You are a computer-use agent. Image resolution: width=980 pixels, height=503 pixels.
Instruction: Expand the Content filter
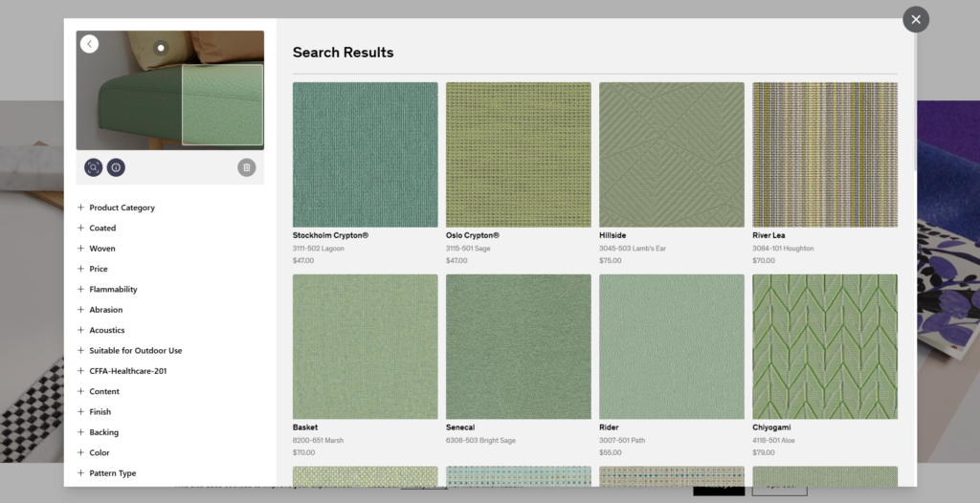pos(99,392)
